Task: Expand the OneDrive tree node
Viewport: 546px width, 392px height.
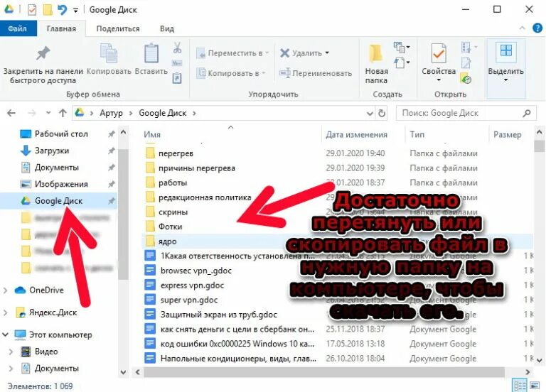Action: [5, 290]
